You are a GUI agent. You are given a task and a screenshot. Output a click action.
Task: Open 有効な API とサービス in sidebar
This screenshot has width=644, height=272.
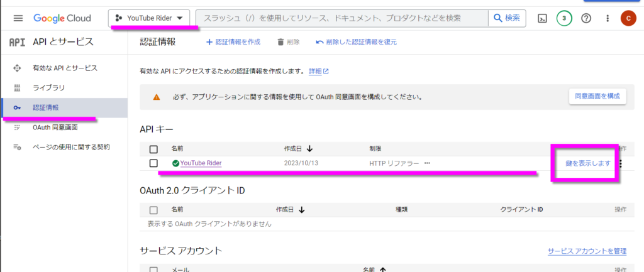click(65, 68)
